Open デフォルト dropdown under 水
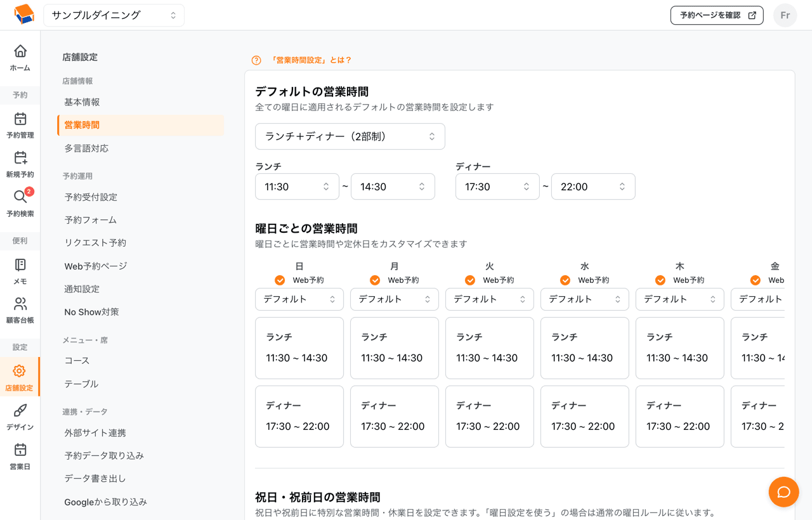The image size is (812, 520). coord(585,299)
